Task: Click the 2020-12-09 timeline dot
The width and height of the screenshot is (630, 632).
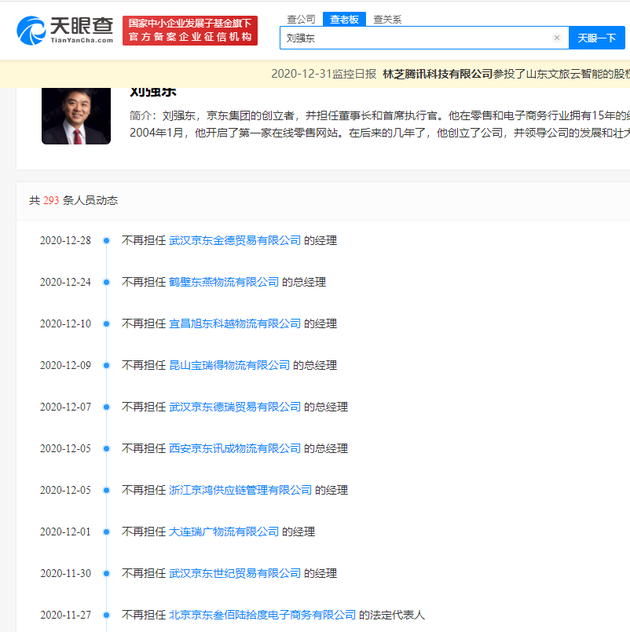Action: coord(106,366)
